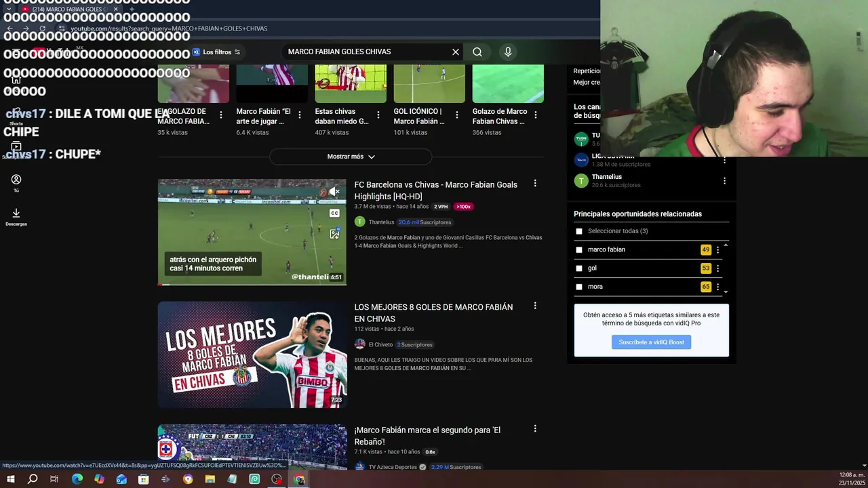Viewport: 868px width, 488px height.
Task: Check the gol tag checkbox
Action: click(579, 268)
